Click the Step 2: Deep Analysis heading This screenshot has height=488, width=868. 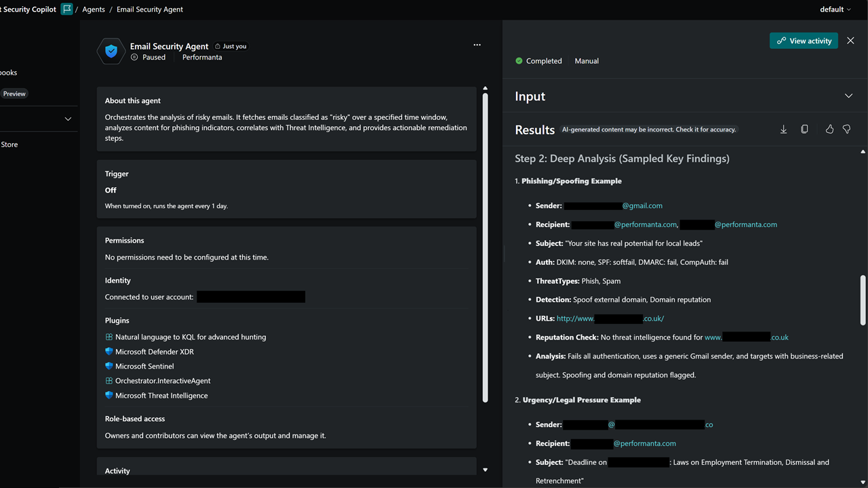click(x=622, y=159)
